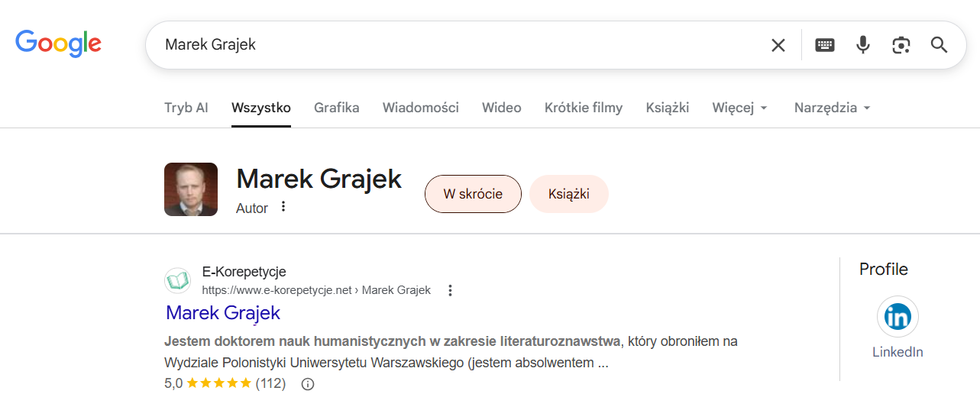Search by image with Google Lens
Image resolution: width=980 pixels, height=407 pixels.
pyautogui.click(x=901, y=45)
